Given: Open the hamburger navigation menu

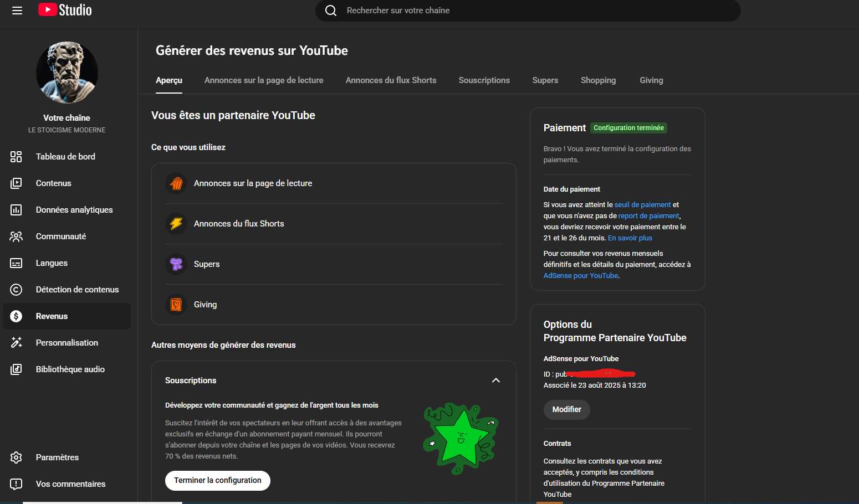Looking at the screenshot, I should (x=17, y=11).
